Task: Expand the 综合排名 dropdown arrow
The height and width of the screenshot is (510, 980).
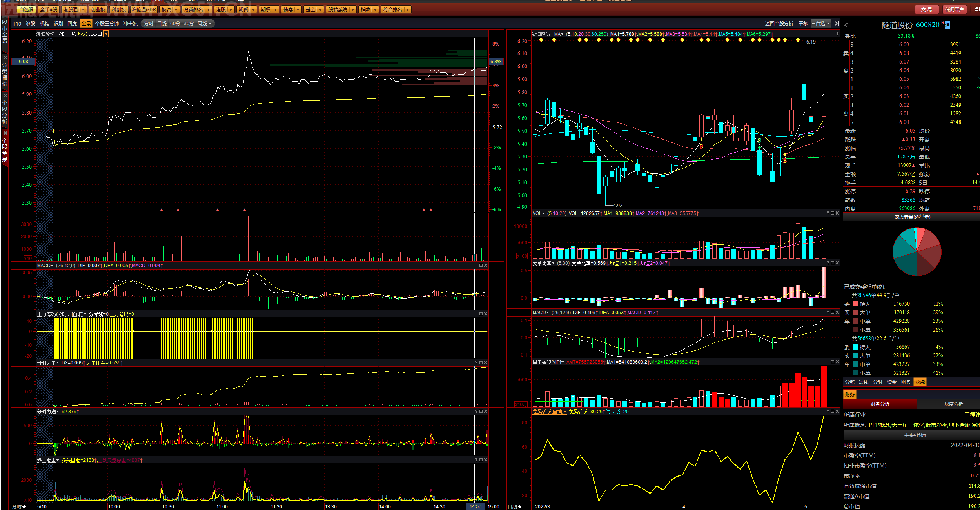Action: coord(408,9)
